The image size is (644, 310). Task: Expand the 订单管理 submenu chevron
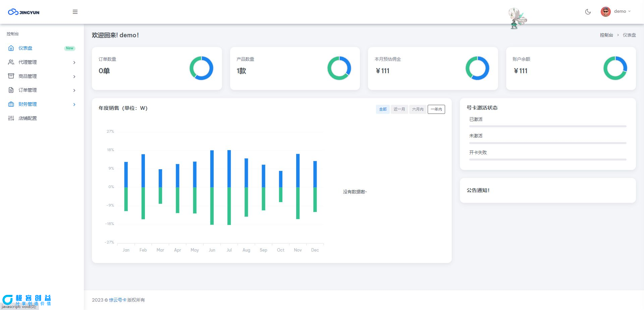pyautogui.click(x=74, y=90)
